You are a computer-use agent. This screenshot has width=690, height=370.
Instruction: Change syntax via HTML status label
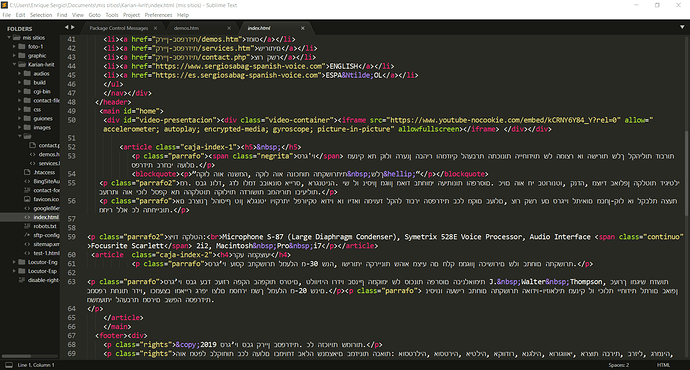[x=663, y=365]
